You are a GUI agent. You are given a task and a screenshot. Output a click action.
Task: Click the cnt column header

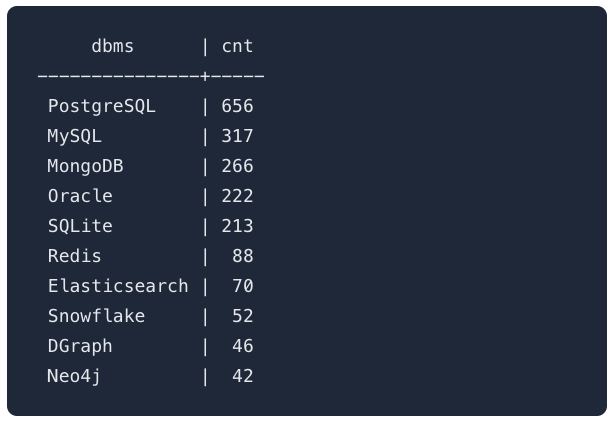[x=237, y=46]
